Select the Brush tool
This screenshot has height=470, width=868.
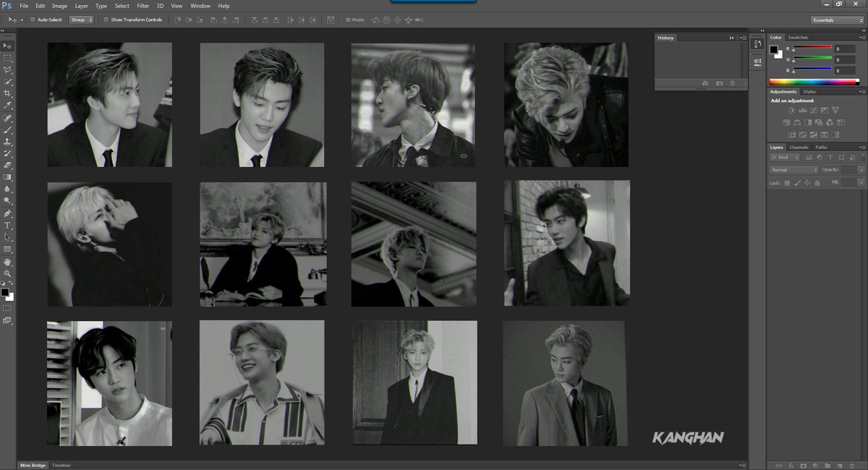[x=7, y=129]
